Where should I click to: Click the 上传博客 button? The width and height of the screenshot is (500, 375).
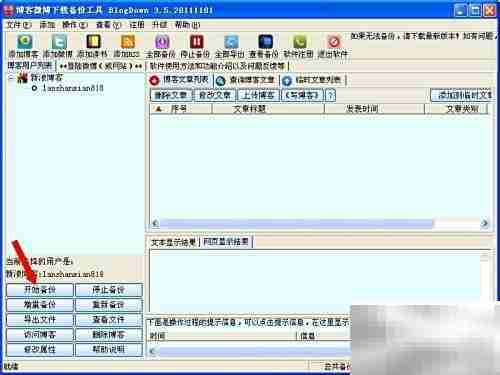(258, 95)
